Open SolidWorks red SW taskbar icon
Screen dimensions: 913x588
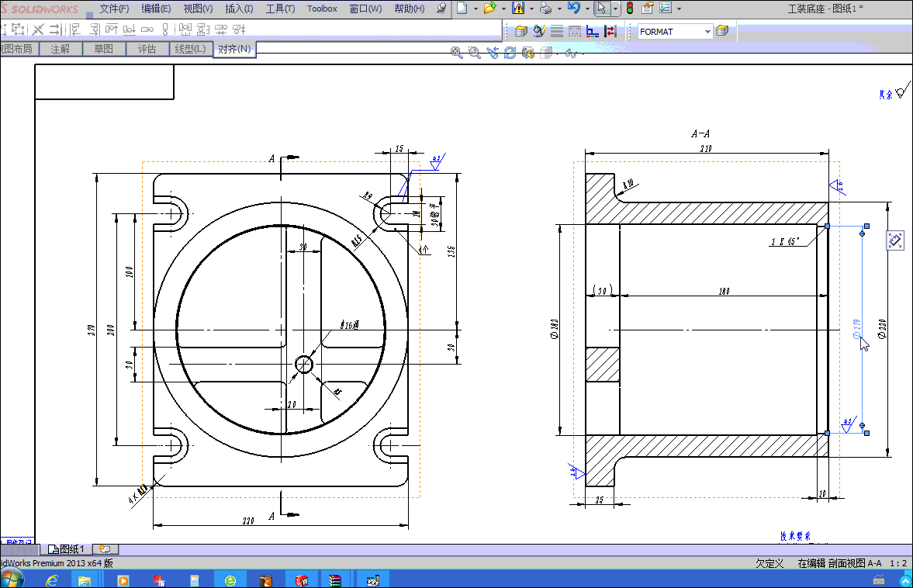(x=302, y=580)
